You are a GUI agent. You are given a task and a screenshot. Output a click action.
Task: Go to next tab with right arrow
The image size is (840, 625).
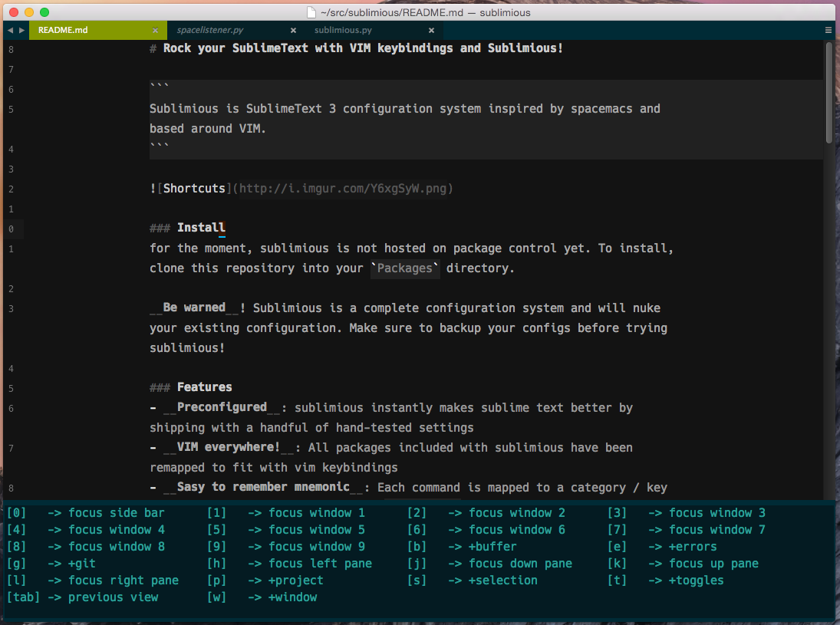(x=22, y=30)
